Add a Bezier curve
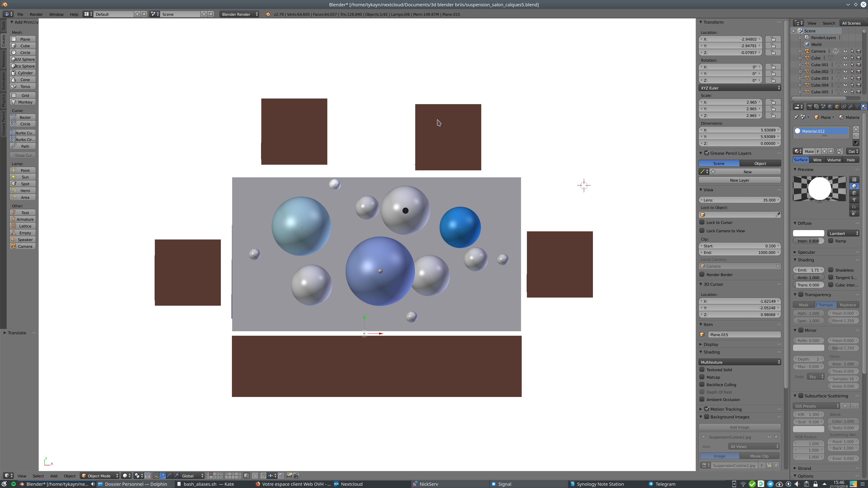 (x=23, y=117)
